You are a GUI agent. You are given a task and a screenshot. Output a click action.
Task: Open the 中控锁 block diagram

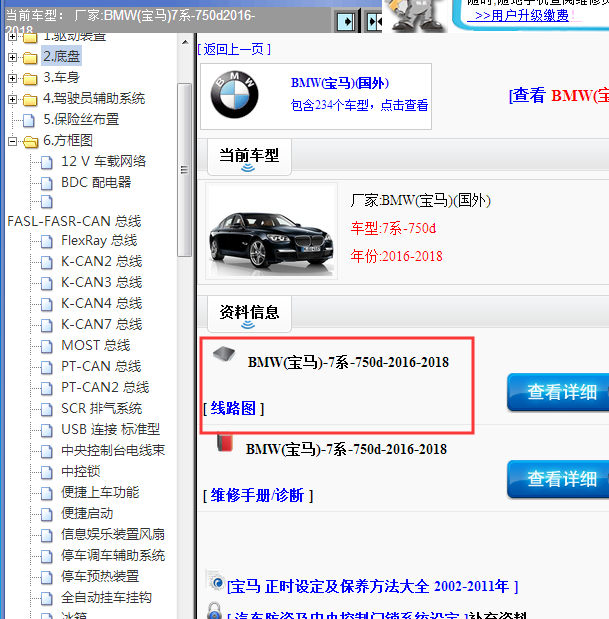tap(81, 471)
